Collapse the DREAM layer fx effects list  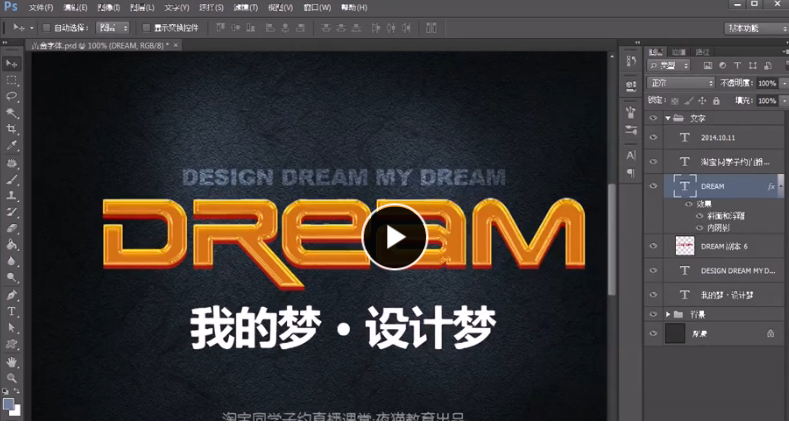pos(780,186)
